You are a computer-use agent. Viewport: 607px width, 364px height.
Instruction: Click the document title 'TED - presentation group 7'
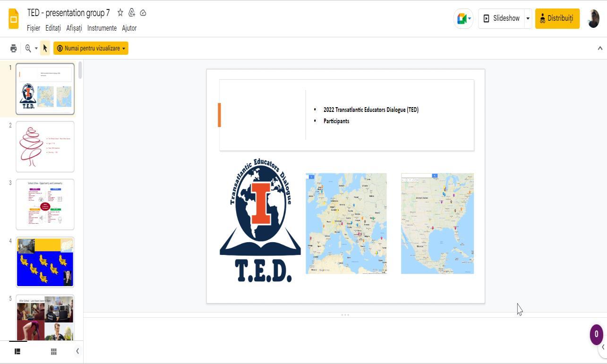[68, 13]
